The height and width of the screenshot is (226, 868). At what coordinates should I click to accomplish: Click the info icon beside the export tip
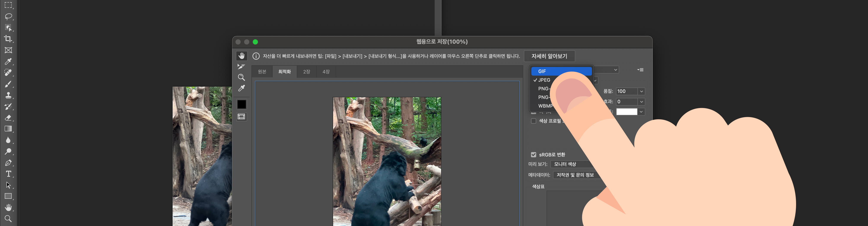point(256,56)
